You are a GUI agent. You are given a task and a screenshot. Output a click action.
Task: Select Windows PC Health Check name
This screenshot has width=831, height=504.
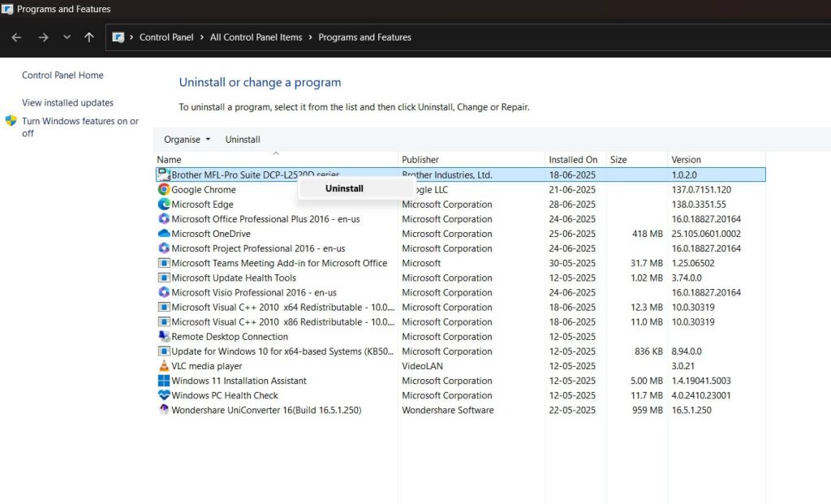point(225,395)
